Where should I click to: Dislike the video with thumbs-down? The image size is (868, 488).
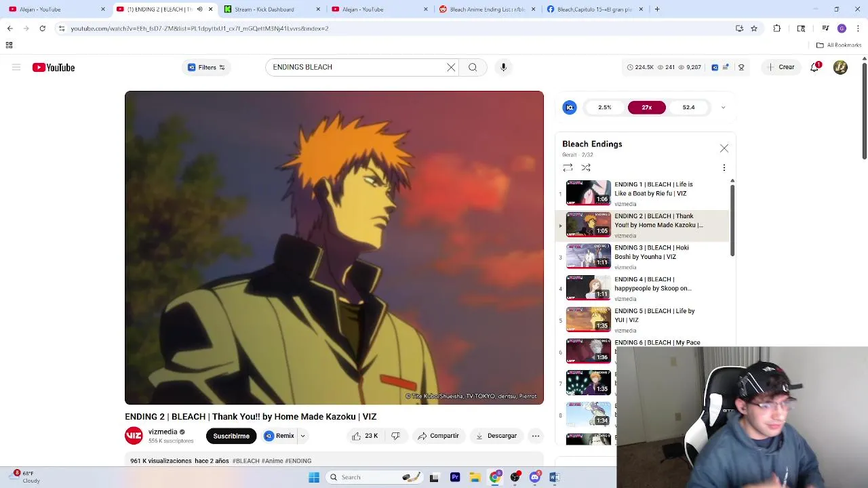click(395, 436)
